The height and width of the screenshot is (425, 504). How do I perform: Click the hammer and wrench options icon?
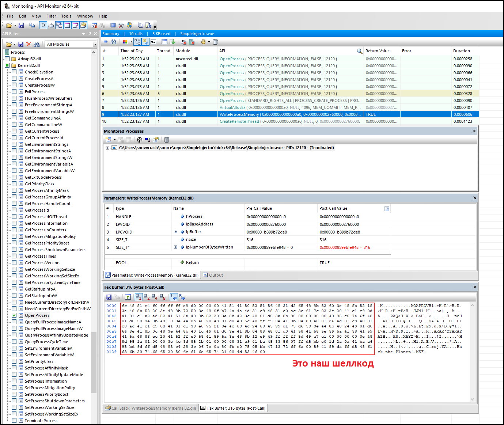pyautogui.click(x=121, y=25)
